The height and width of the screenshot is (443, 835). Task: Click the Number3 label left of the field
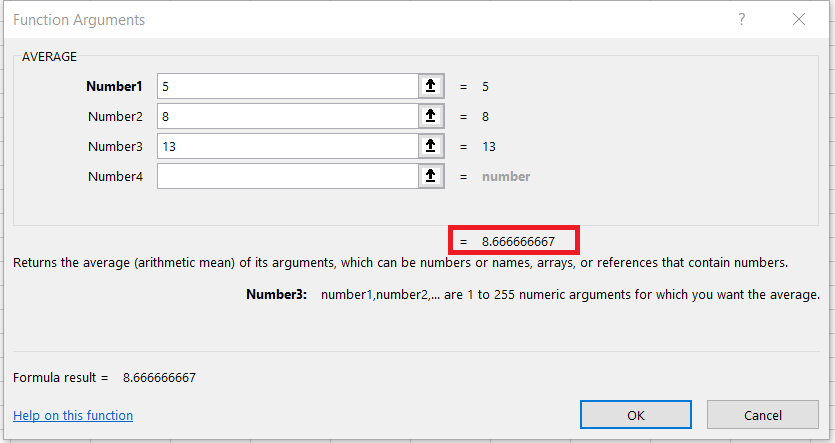(116, 147)
